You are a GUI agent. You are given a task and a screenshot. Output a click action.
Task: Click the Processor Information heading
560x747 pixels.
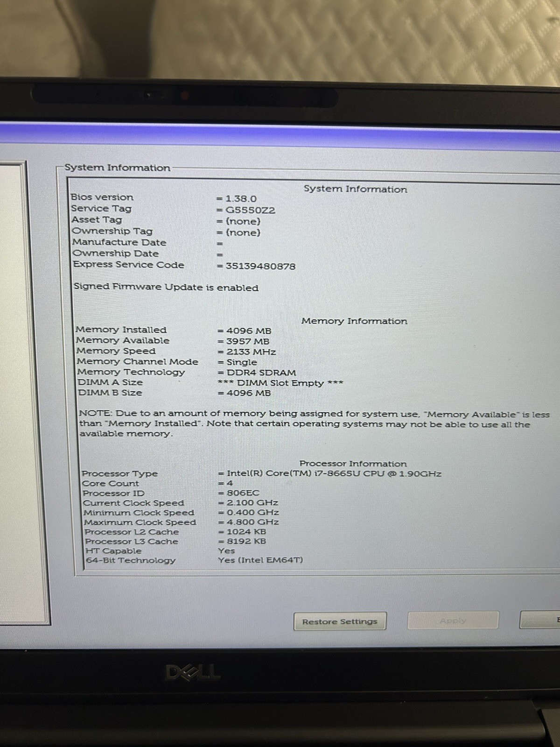point(353,463)
